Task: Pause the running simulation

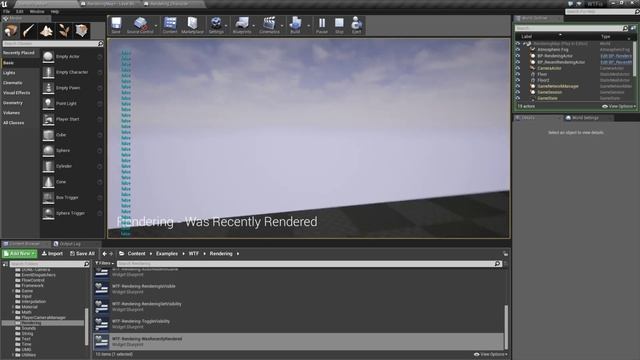Action: point(322,25)
